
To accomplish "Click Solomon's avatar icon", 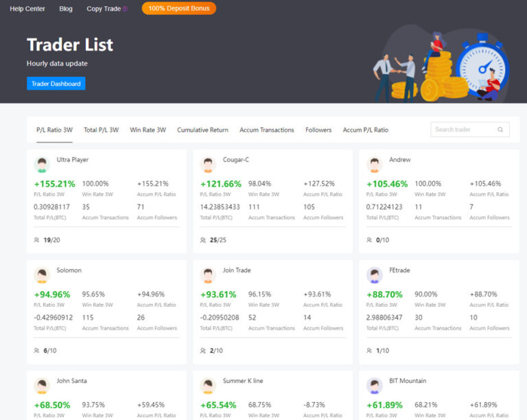I will pos(42,275).
